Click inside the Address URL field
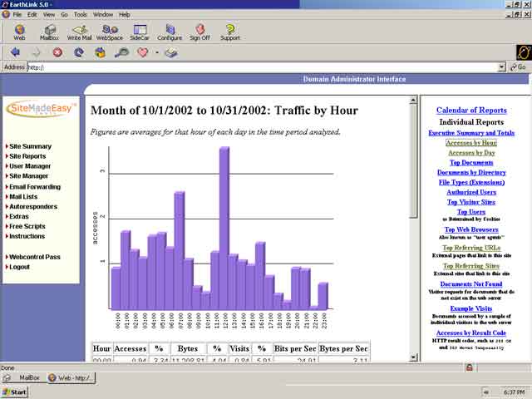The image size is (532, 399). click(249, 67)
